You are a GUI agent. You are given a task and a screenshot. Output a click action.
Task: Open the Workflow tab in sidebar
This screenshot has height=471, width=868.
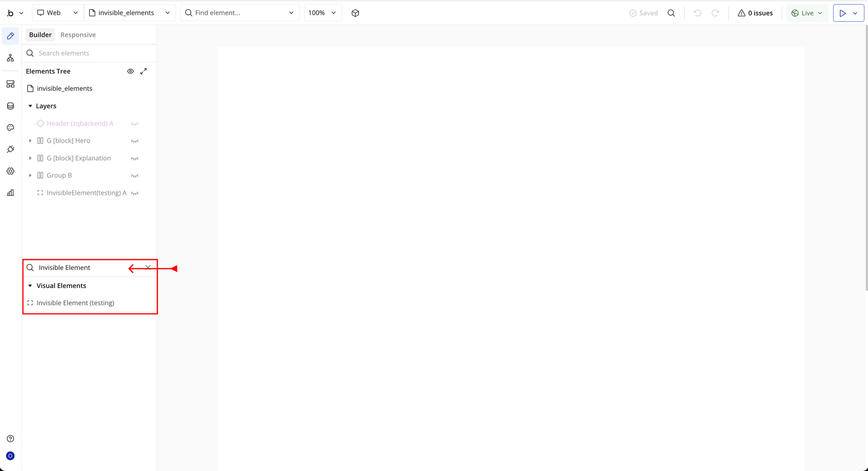pyautogui.click(x=10, y=58)
